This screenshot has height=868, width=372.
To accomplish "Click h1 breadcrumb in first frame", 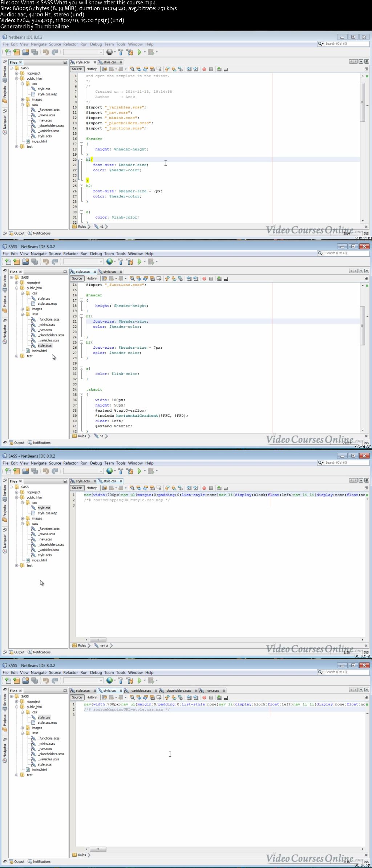I will coord(99,227).
